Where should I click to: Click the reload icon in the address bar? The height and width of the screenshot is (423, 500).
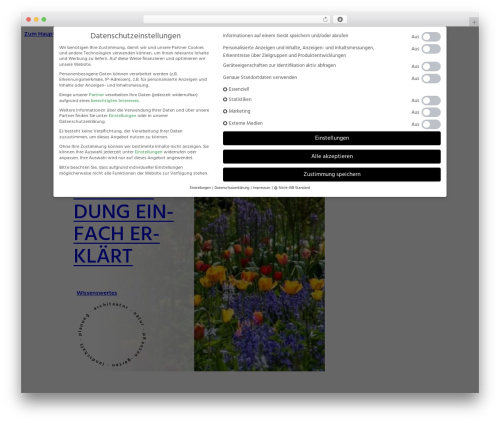click(x=325, y=19)
